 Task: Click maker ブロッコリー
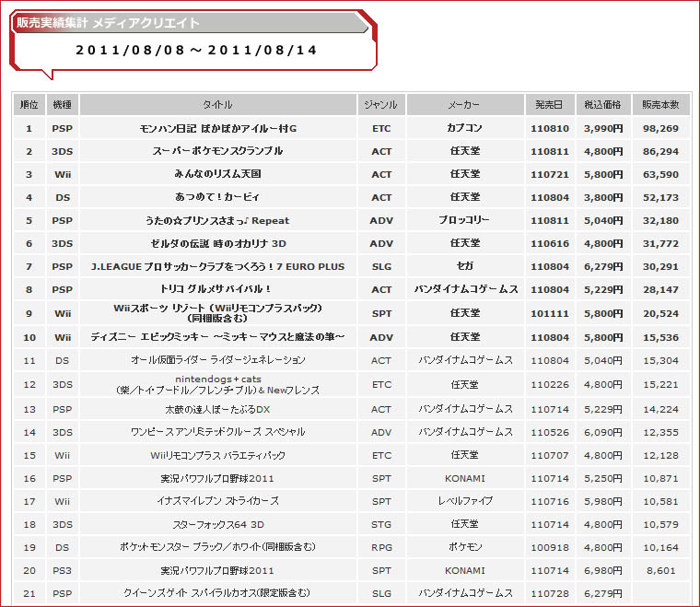point(464,220)
